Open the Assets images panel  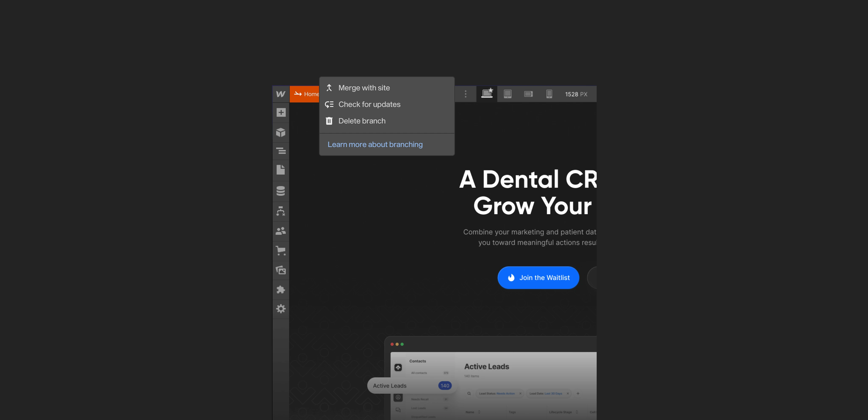coord(281,270)
